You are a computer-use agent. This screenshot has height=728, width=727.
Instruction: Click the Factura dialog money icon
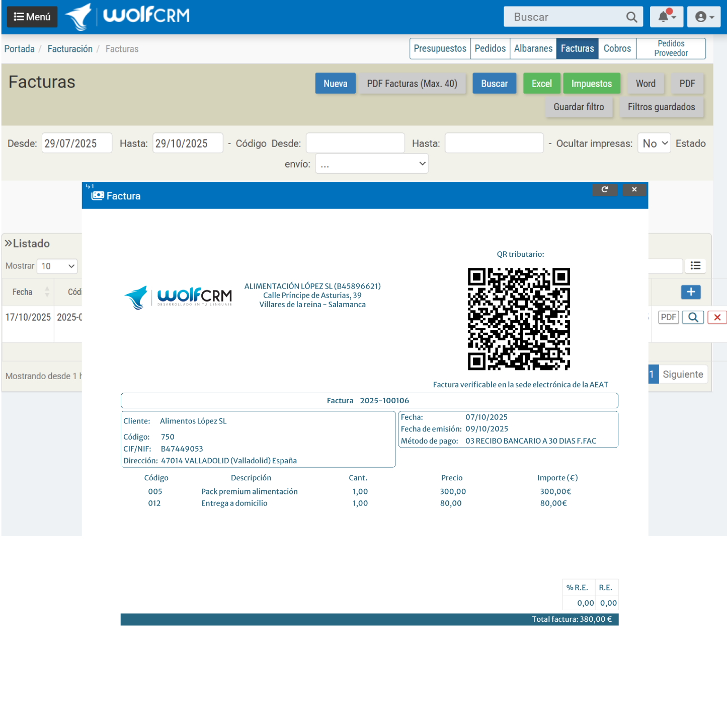click(x=97, y=195)
